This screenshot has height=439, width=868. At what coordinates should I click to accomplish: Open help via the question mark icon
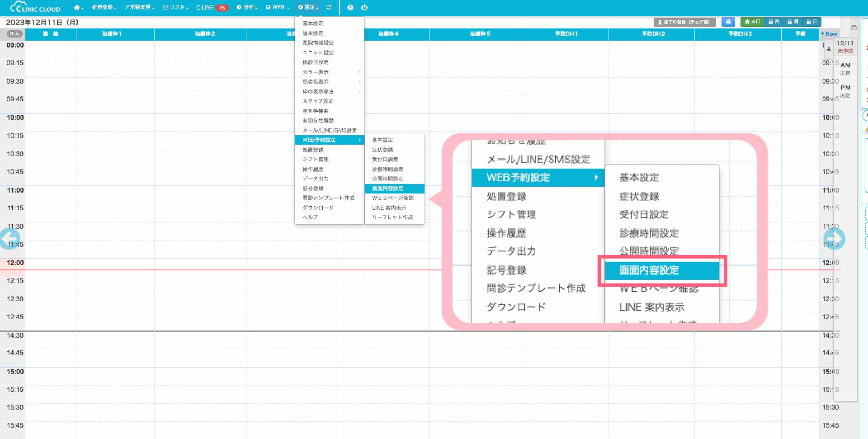(x=350, y=8)
